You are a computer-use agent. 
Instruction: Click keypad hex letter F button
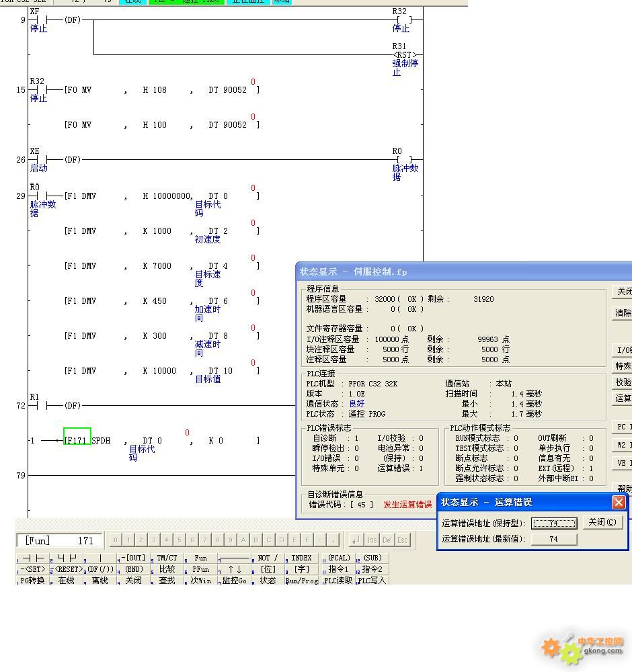point(307,540)
